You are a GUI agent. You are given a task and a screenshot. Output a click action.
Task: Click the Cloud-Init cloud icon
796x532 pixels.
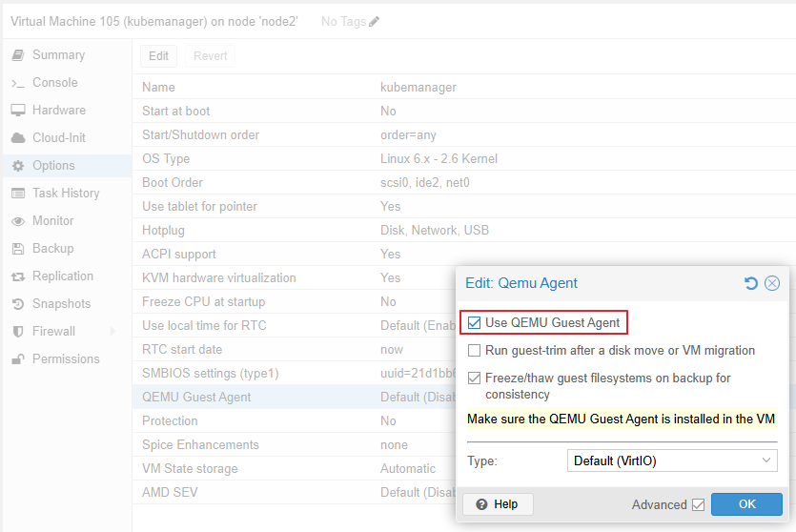pyautogui.click(x=18, y=138)
